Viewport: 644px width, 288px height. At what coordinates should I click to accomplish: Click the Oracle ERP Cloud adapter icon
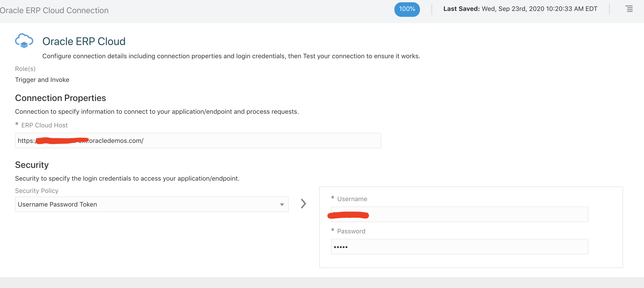tap(24, 41)
